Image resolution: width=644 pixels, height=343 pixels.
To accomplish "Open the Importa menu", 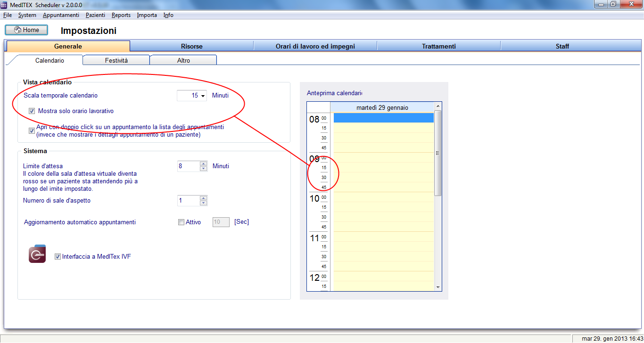I will (147, 15).
